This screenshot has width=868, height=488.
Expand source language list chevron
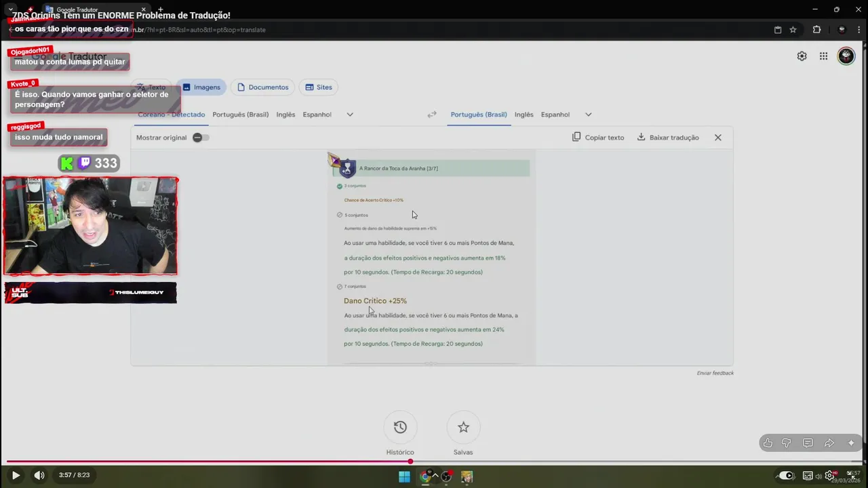(350, 115)
